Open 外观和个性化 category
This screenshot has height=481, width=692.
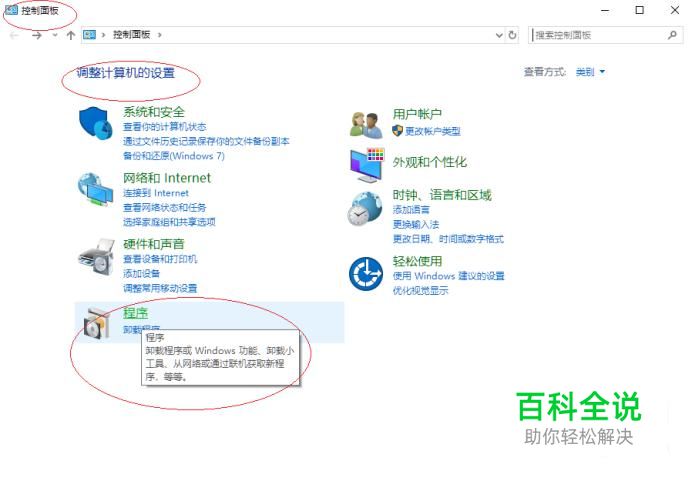pyautogui.click(x=430, y=162)
